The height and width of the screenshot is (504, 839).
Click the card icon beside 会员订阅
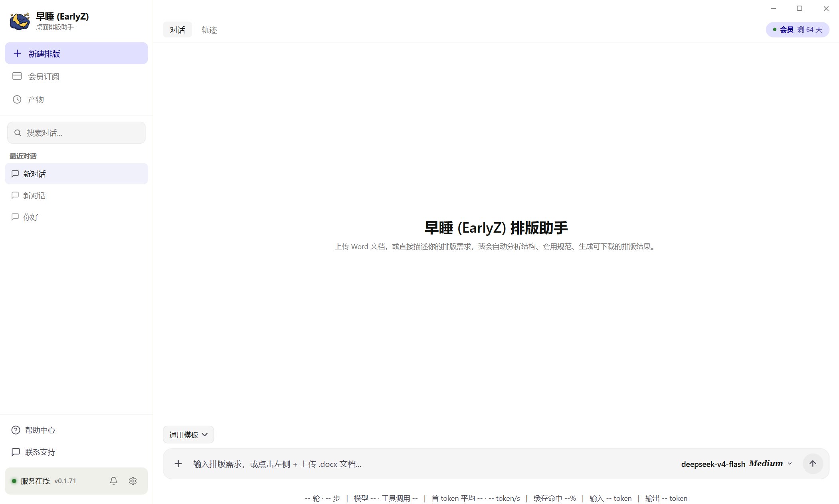pyautogui.click(x=17, y=76)
